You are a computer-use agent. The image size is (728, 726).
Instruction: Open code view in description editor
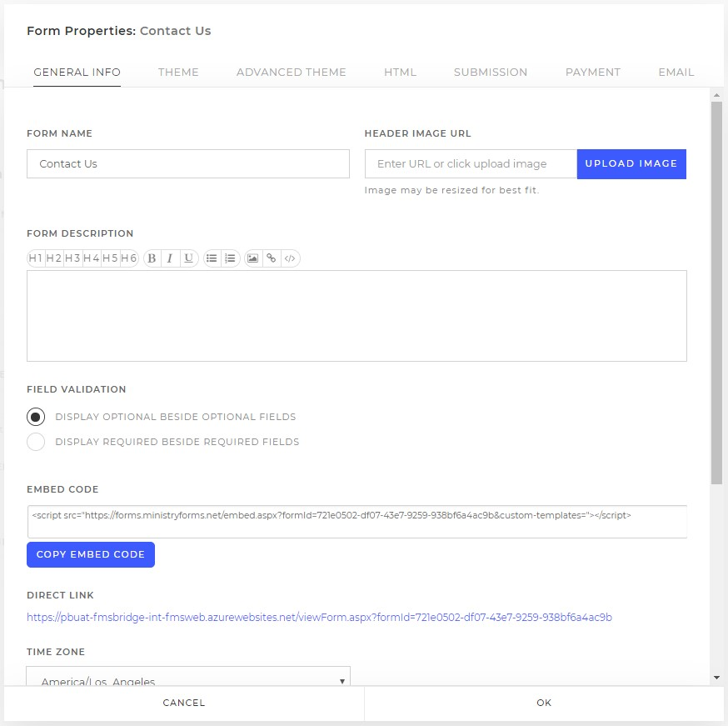290,258
